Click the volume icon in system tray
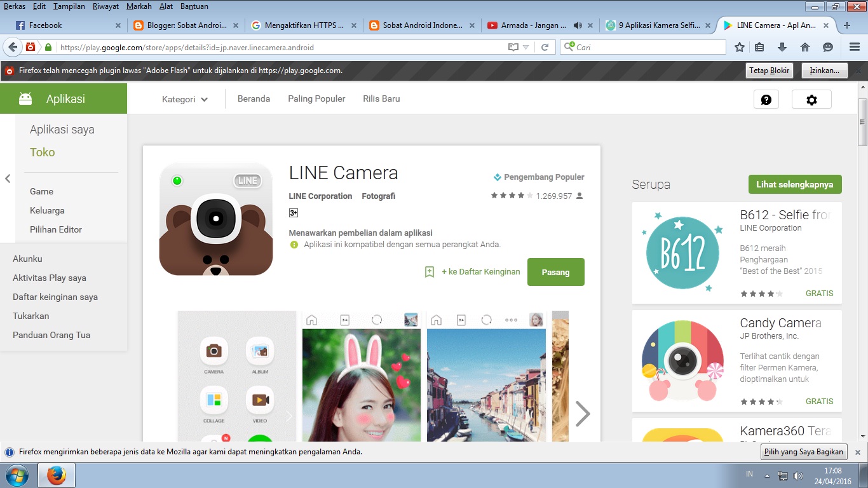868x488 pixels. pyautogui.click(x=798, y=475)
